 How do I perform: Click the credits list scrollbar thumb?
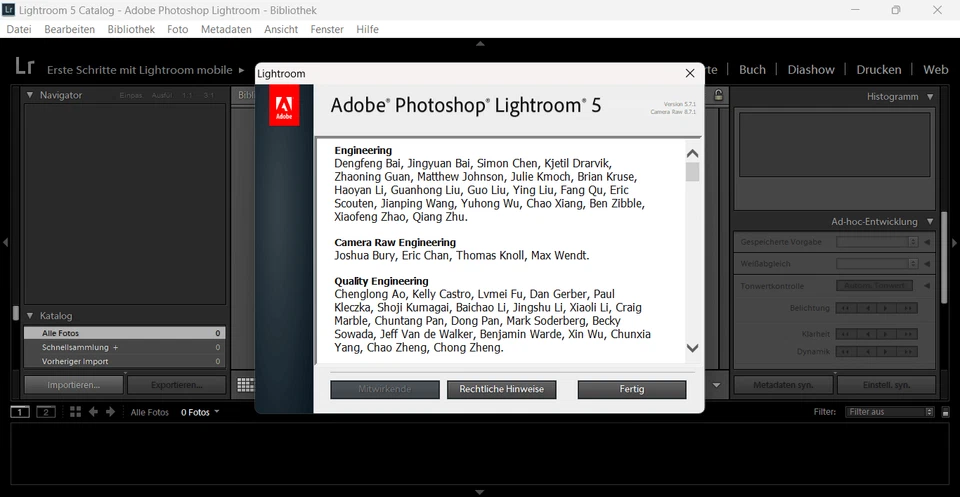click(x=692, y=172)
